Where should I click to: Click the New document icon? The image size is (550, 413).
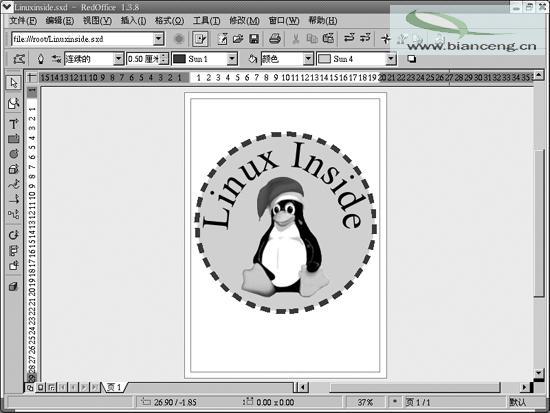pos(222,39)
